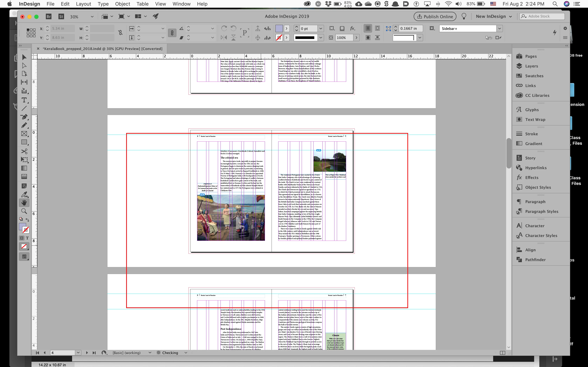The image size is (588, 367).
Task: Open Adobe Bridge with Br icon
Action: [49, 16]
